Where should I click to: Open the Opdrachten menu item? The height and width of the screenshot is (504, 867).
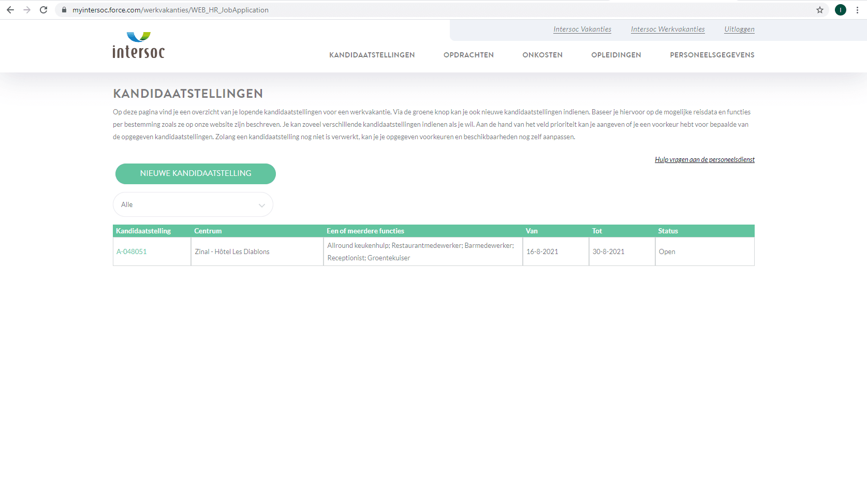(x=468, y=55)
